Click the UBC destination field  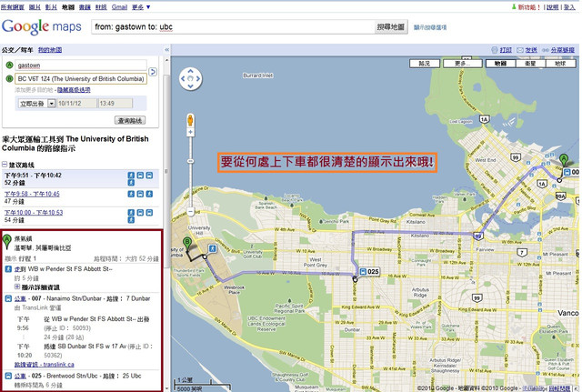tap(81, 79)
